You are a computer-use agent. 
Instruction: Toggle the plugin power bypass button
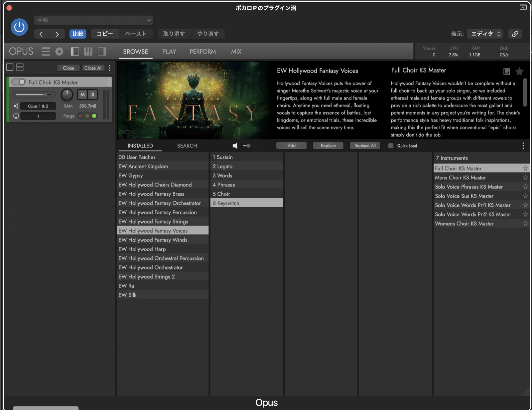pos(19,27)
